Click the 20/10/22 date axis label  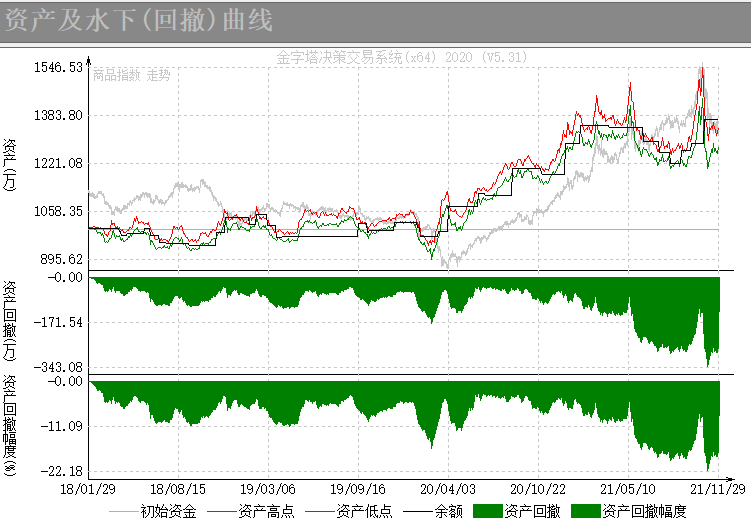pos(538,489)
